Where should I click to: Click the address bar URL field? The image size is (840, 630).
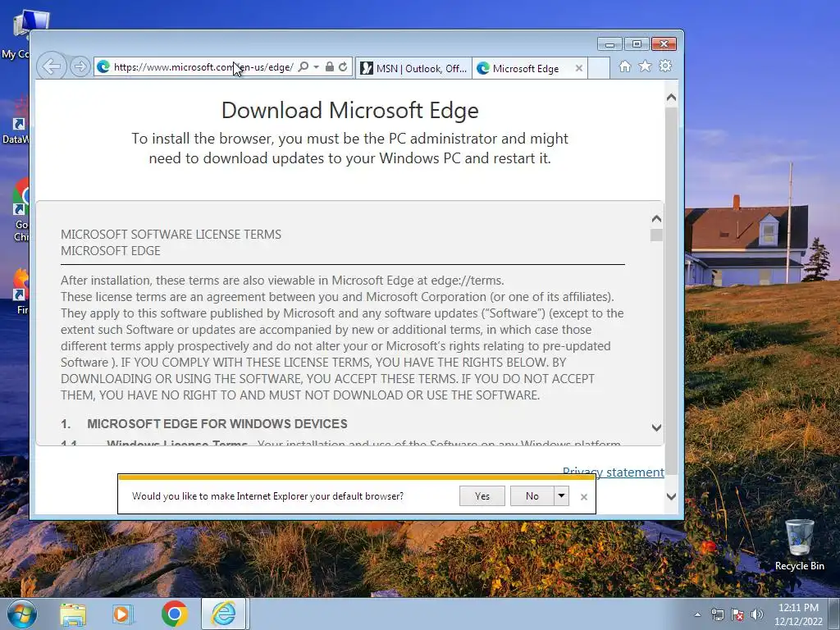[x=203, y=67]
